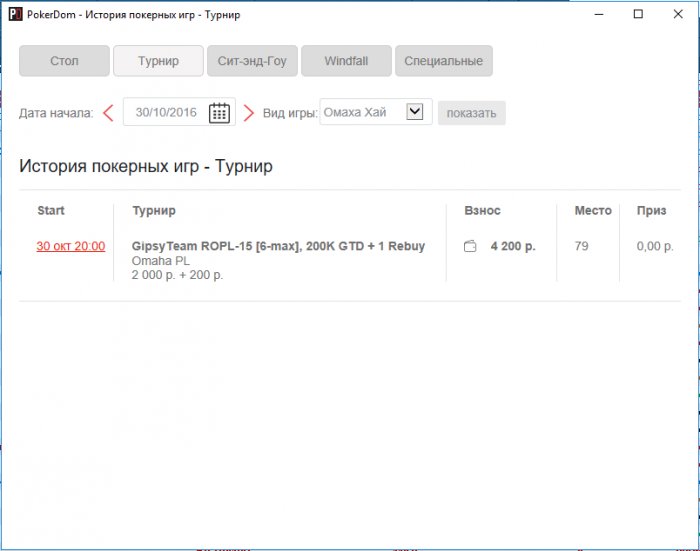700x551 pixels.
Task: Open the 30 окт 20:00 tournament link
Action: [x=71, y=246]
